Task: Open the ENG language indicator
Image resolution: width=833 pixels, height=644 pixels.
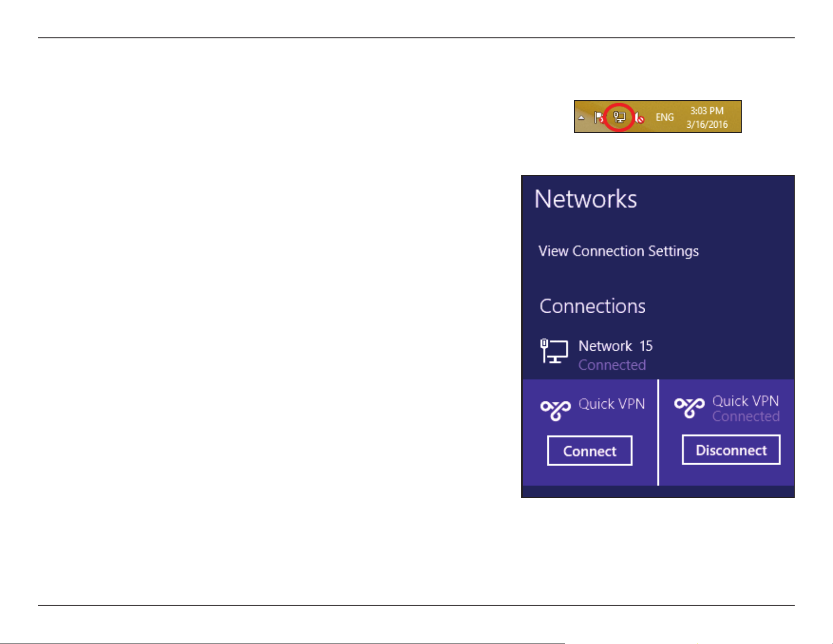Action: click(665, 117)
